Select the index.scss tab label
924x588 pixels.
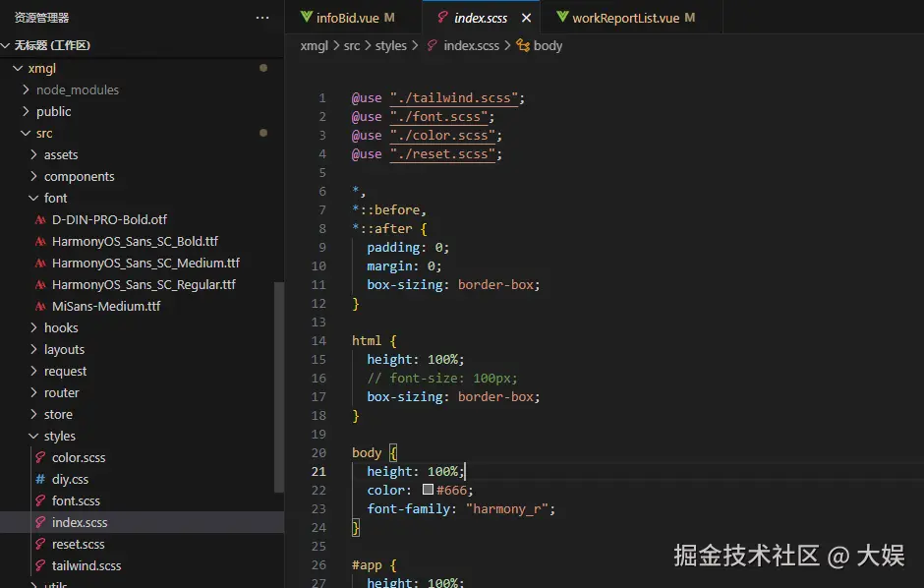[x=481, y=19]
